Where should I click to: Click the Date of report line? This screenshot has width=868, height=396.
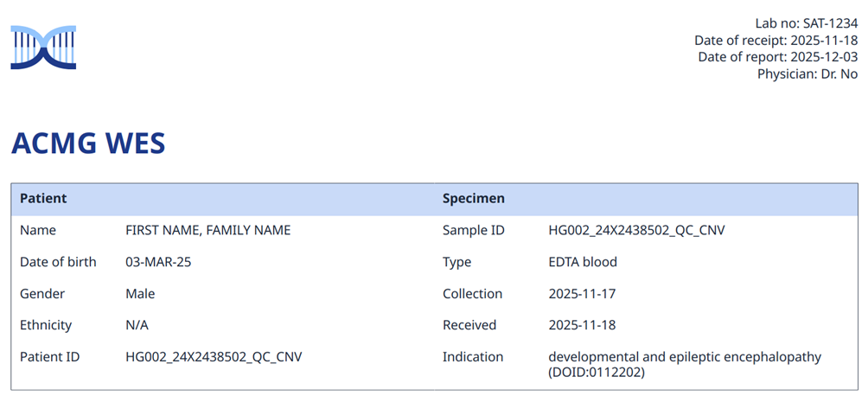tap(777, 57)
